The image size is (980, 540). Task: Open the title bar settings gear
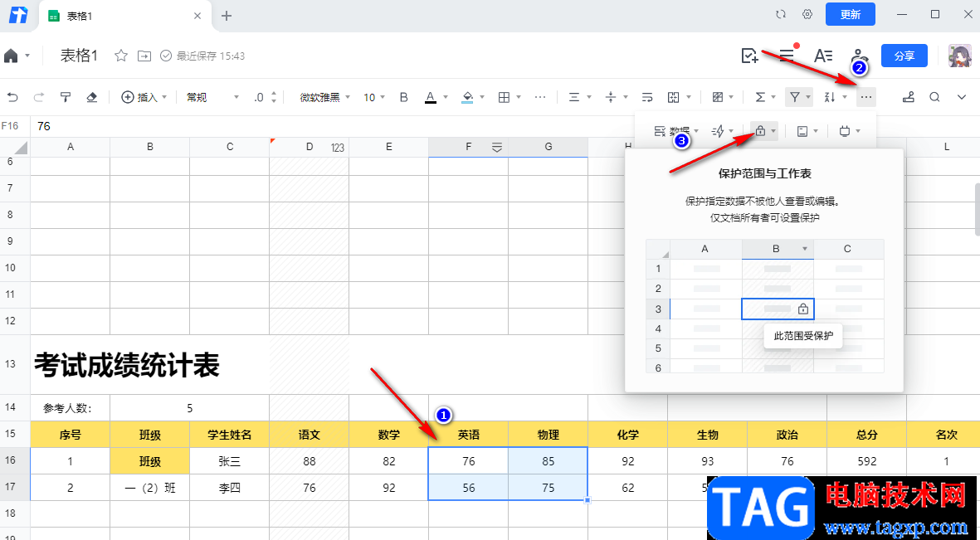[807, 14]
